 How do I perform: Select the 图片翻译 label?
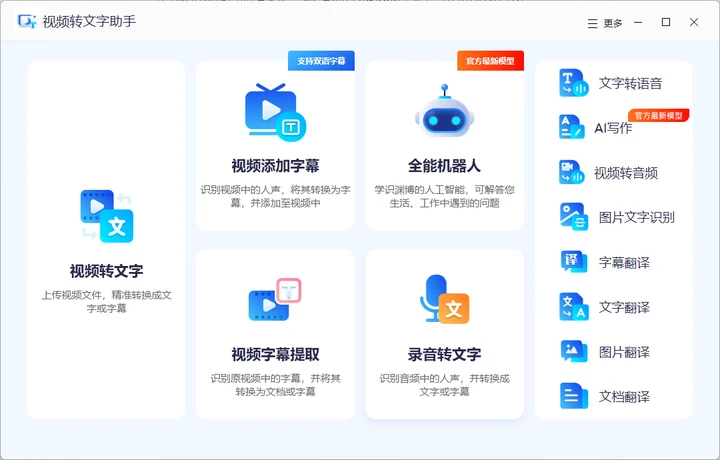pos(624,352)
